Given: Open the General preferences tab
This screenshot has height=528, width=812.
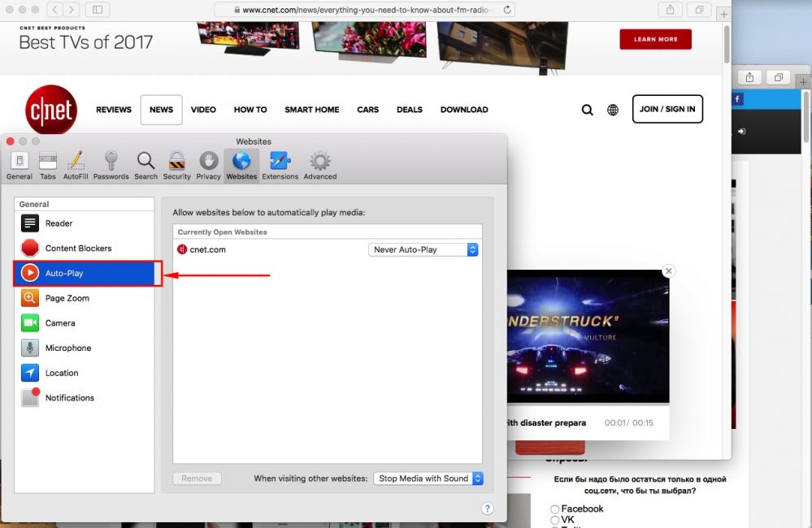Looking at the screenshot, I should tap(20, 166).
